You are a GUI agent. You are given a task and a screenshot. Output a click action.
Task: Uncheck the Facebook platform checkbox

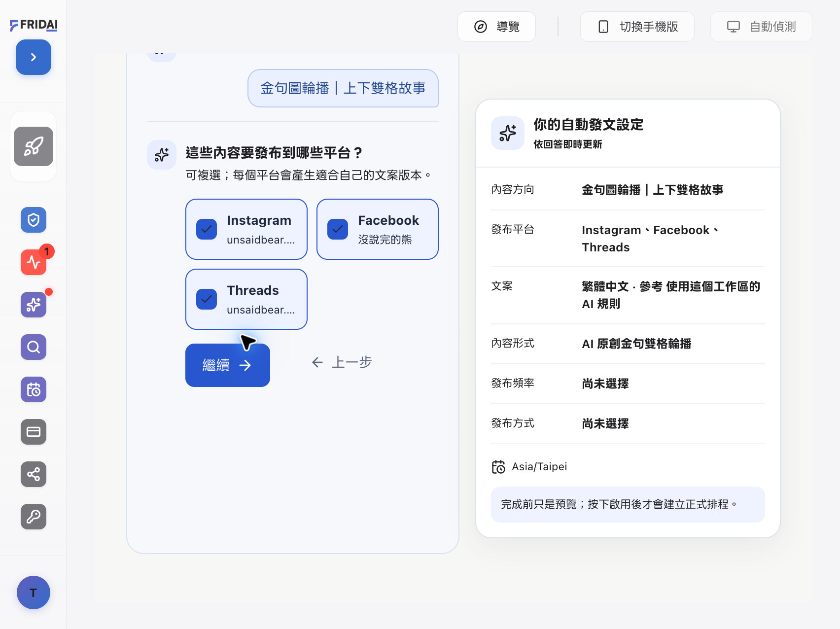pyautogui.click(x=338, y=229)
